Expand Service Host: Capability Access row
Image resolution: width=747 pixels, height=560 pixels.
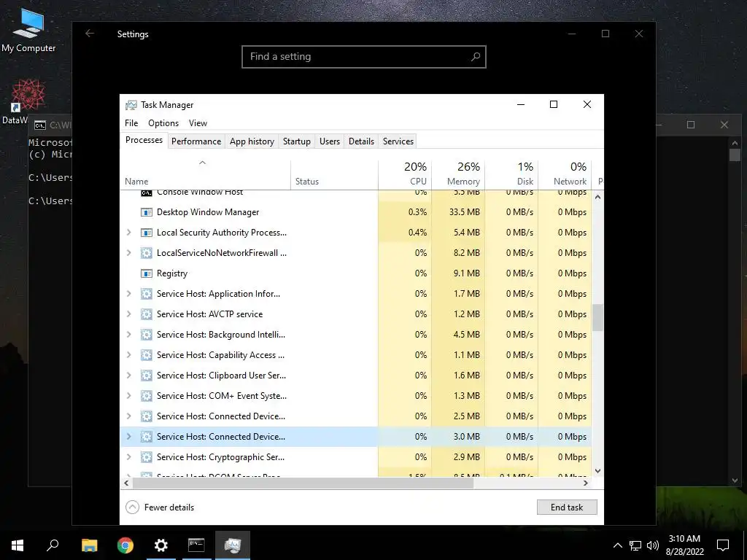[128, 355]
